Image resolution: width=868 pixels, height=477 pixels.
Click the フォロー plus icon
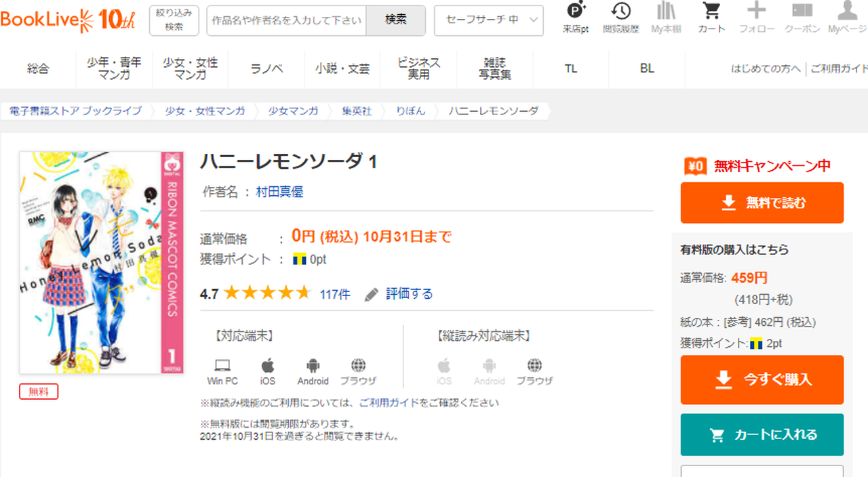tap(756, 12)
